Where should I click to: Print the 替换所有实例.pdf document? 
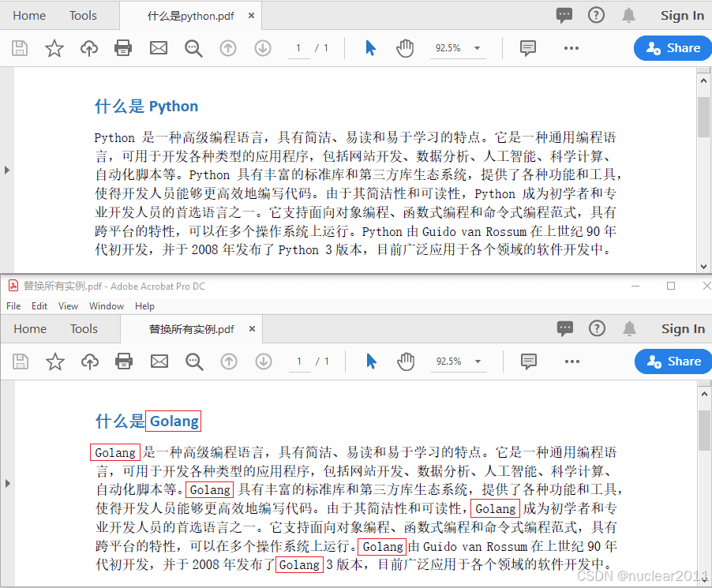coord(124,361)
